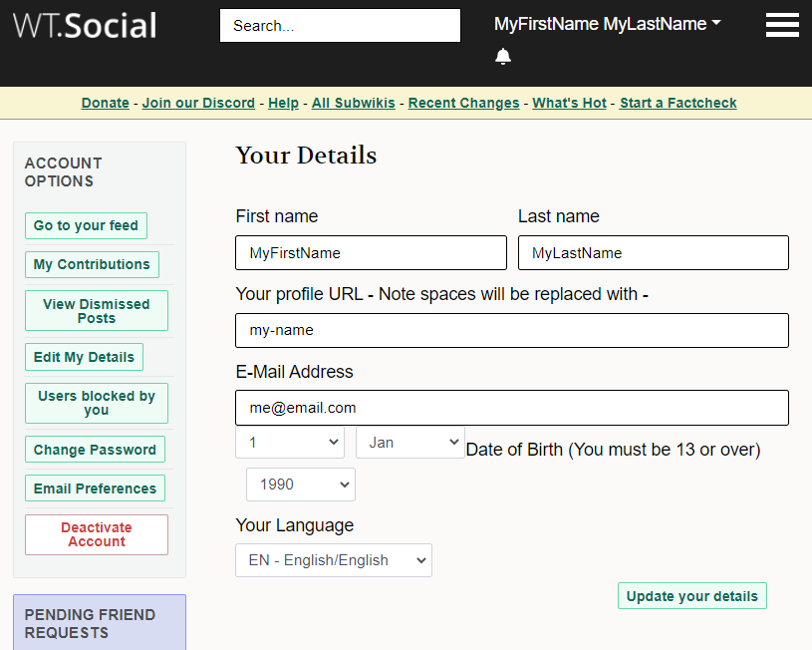The image size is (812, 650).
Task: Click the profile URL input field
Action: tap(512, 330)
